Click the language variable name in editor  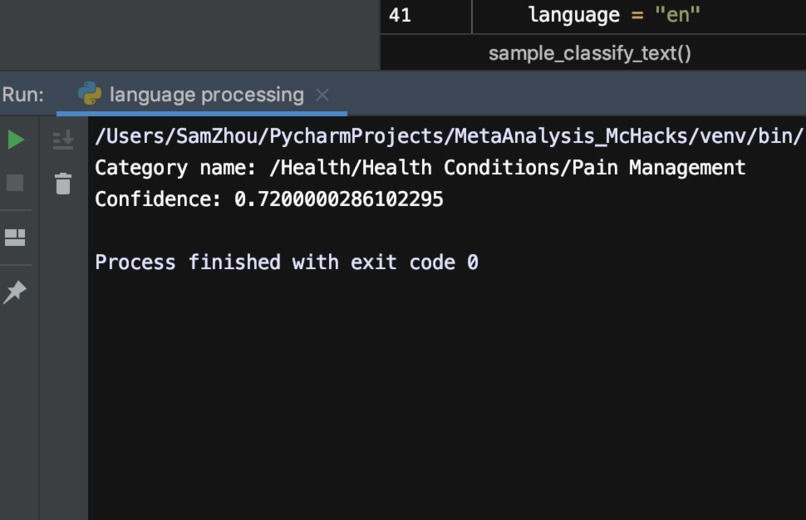click(x=574, y=15)
